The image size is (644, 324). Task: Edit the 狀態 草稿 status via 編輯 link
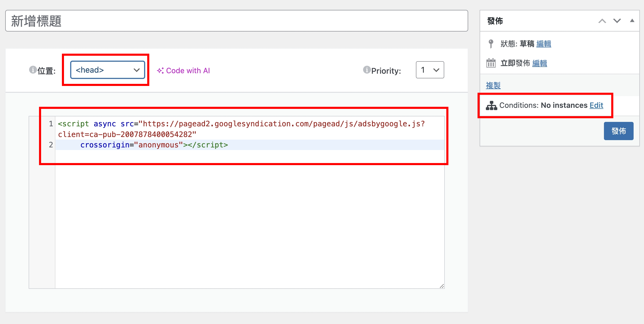tap(544, 44)
